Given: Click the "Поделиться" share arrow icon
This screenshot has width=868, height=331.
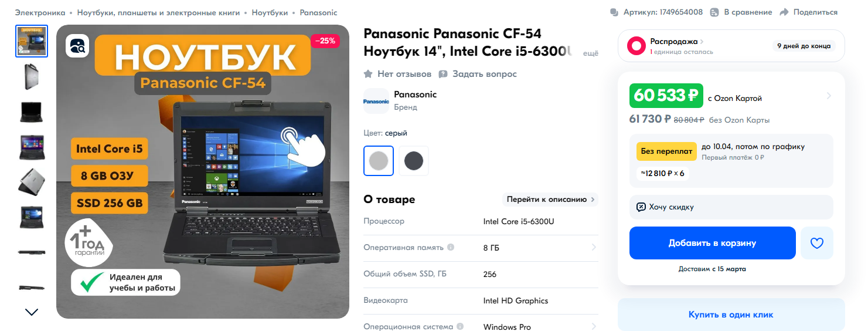Looking at the screenshot, I should pos(784,12).
